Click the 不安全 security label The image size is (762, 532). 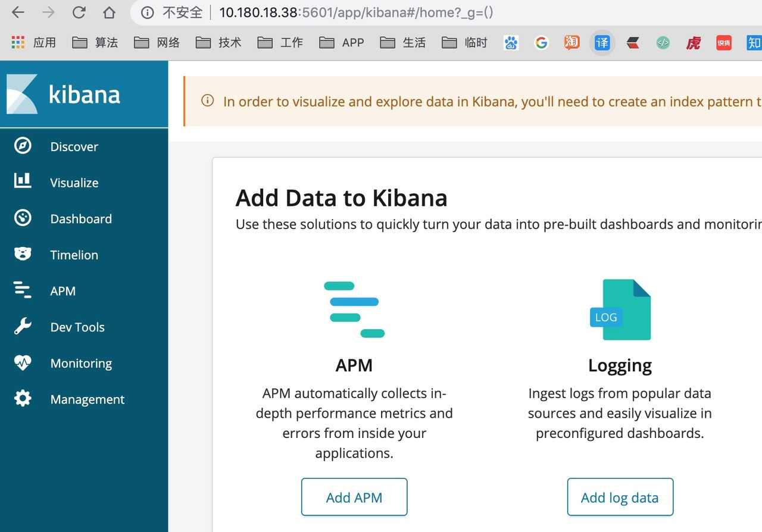pos(183,12)
